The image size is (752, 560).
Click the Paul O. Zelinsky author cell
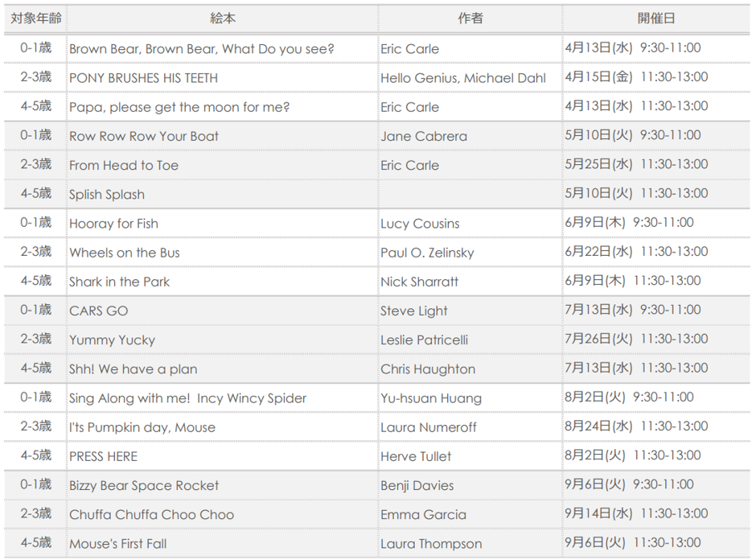(x=470, y=253)
